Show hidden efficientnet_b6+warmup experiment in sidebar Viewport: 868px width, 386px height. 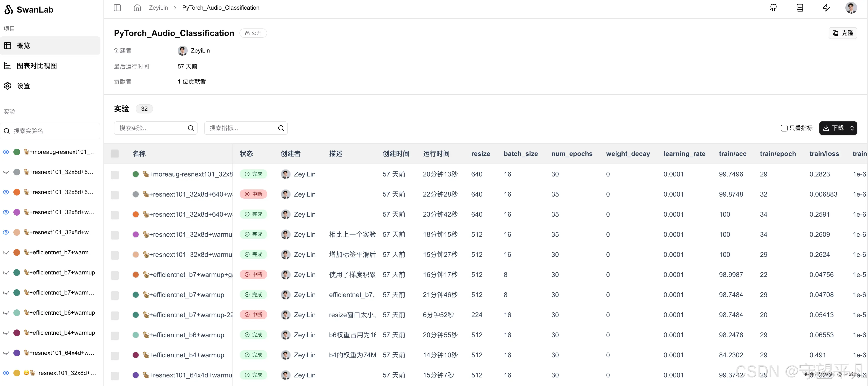point(6,313)
